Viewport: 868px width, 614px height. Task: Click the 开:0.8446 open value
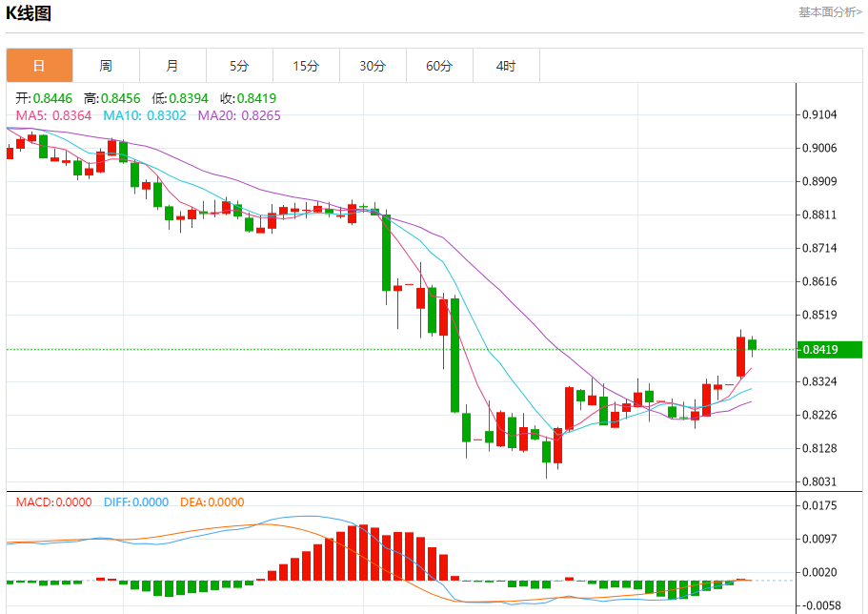(x=44, y=98)
